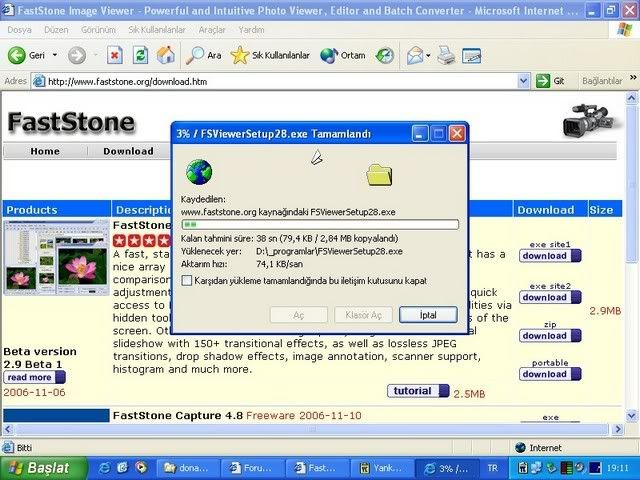Click the globe icon in download dialog

tap(199, 172)
